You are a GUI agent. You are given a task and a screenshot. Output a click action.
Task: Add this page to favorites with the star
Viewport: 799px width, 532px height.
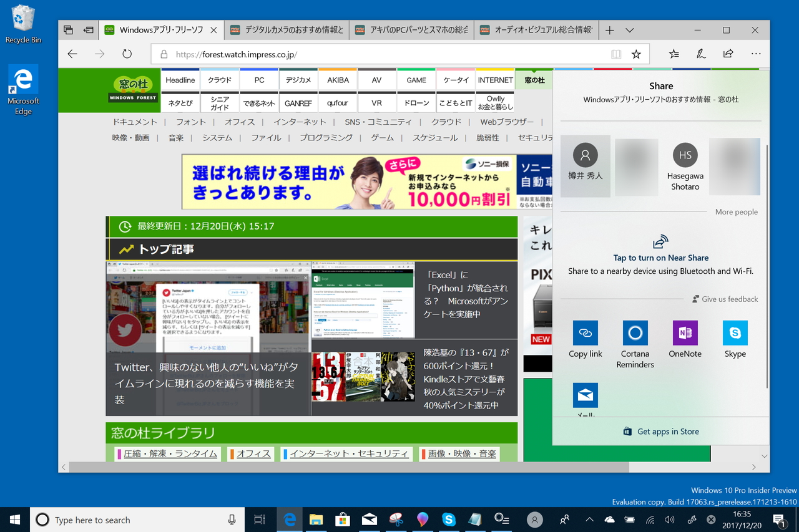coord(635,54)
